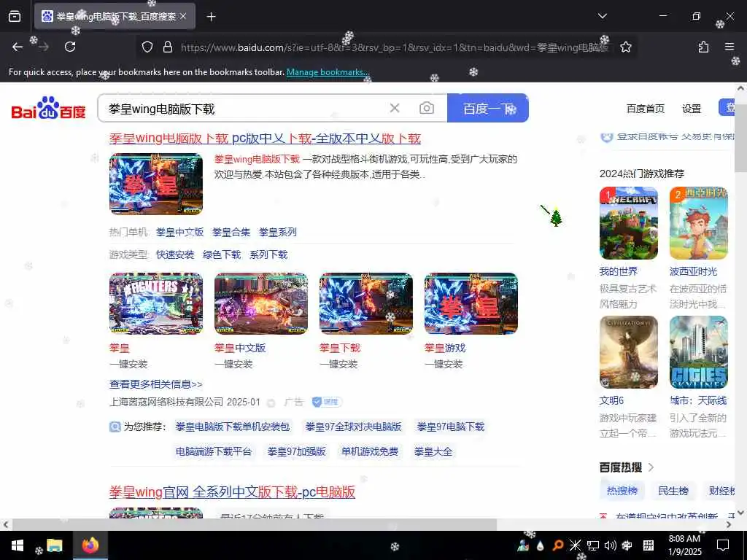747x560 pixels.
Task: Open thumbnail above 拳皇下载 caption
Action: pyautogui.click(x=366, y=303)
